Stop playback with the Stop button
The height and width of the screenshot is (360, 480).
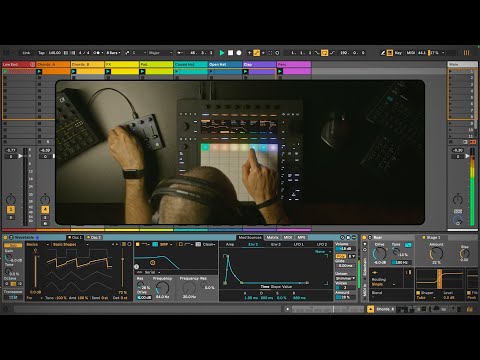coord(230,53)
